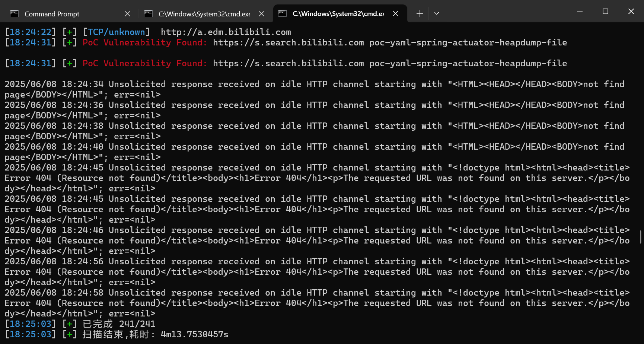Close the Windows Terminal window
Screen dimensions: 644x344
coord(631,12)
